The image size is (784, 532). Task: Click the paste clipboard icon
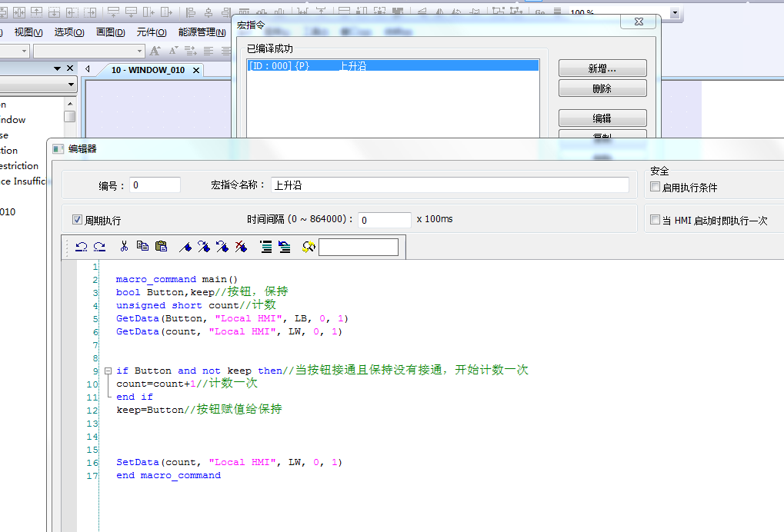click(161, 247)
